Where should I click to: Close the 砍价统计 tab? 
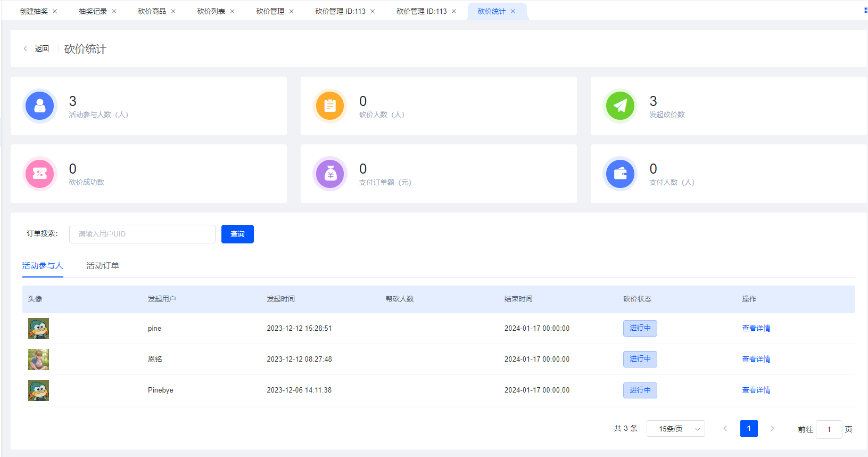[x=513, y=11]
